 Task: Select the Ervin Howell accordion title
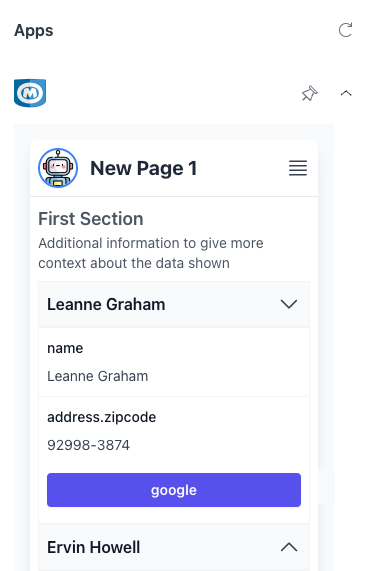point(94,547)
